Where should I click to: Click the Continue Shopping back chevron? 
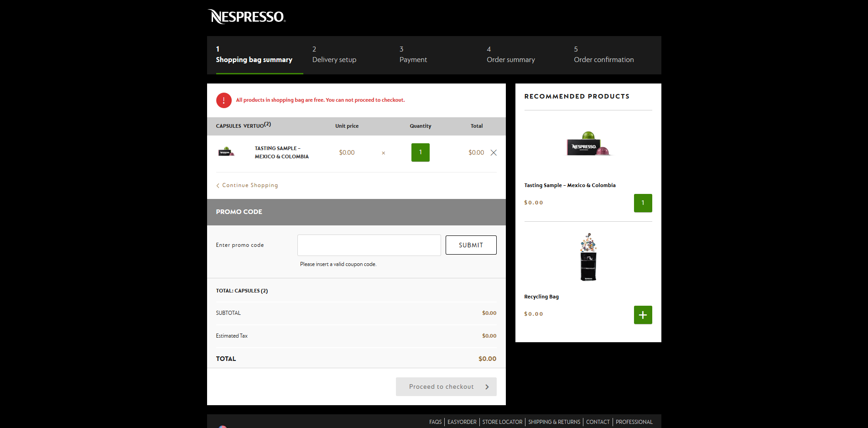(x=218, y=186)
